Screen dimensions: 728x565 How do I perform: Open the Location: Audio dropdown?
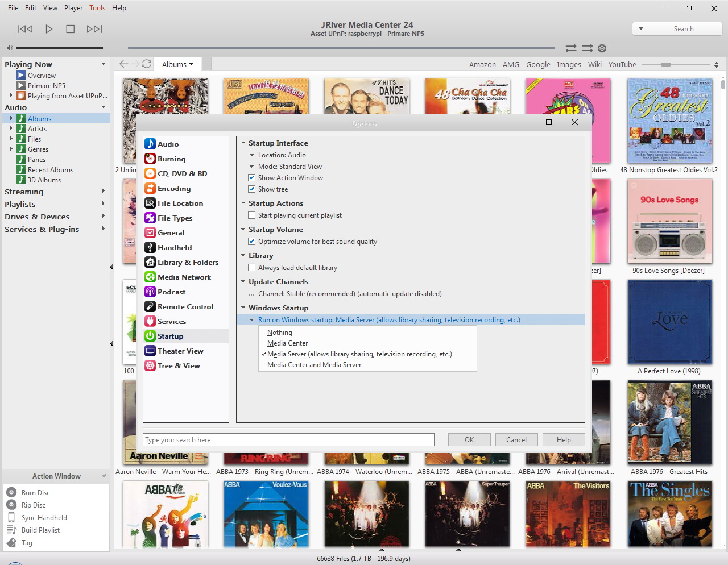(252, 155)
